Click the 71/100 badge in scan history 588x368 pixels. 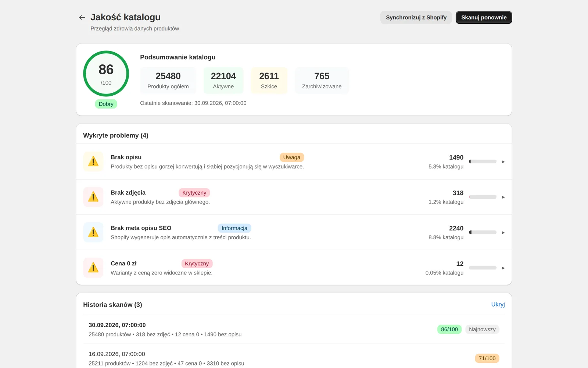pos(487,358)
